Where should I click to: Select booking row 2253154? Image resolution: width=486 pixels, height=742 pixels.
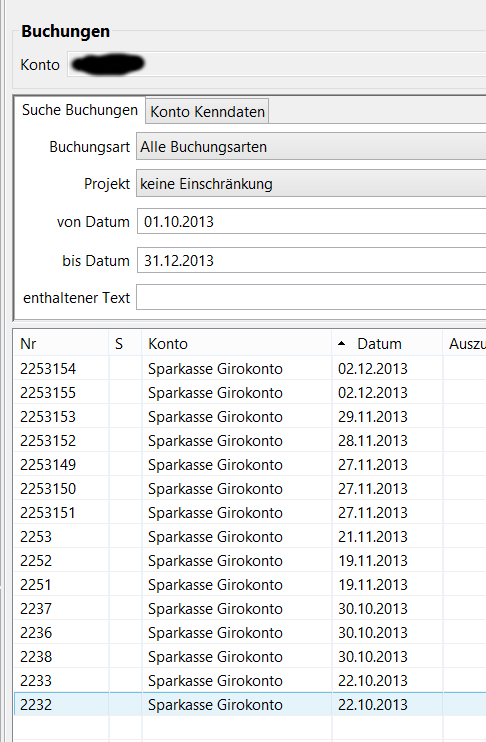point(250,369)
